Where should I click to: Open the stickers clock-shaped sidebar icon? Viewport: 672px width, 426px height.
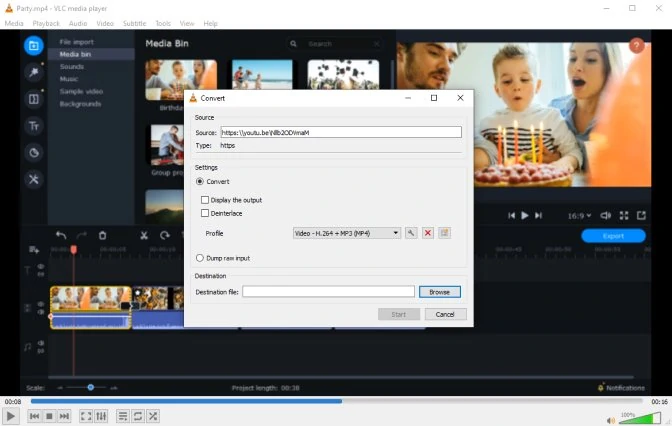point(34,153)
